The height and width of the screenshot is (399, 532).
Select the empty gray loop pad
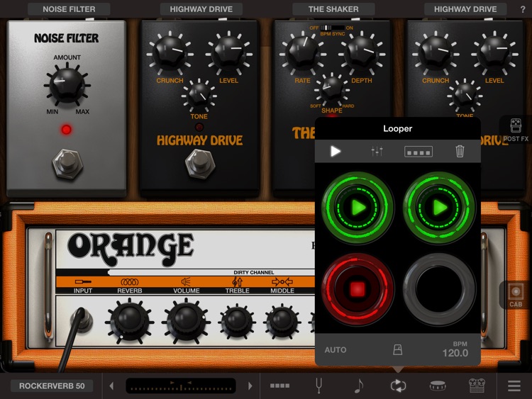[439, 289]
